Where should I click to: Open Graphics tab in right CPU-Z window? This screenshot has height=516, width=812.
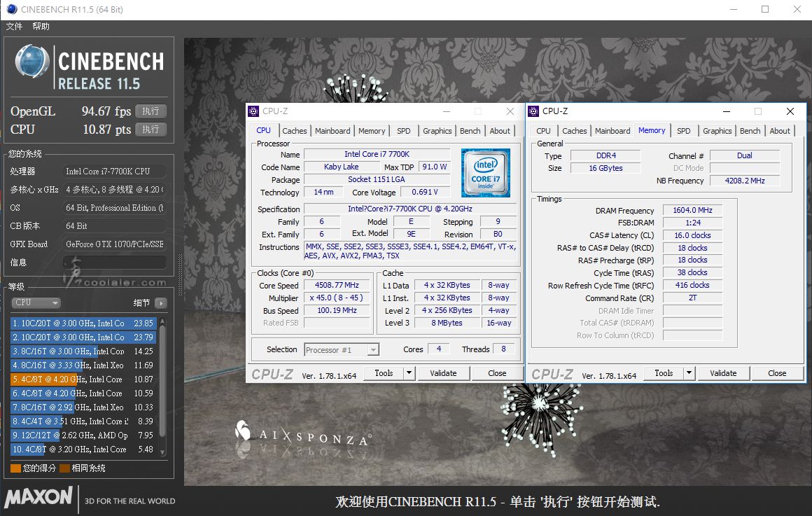tap(717, 131)
